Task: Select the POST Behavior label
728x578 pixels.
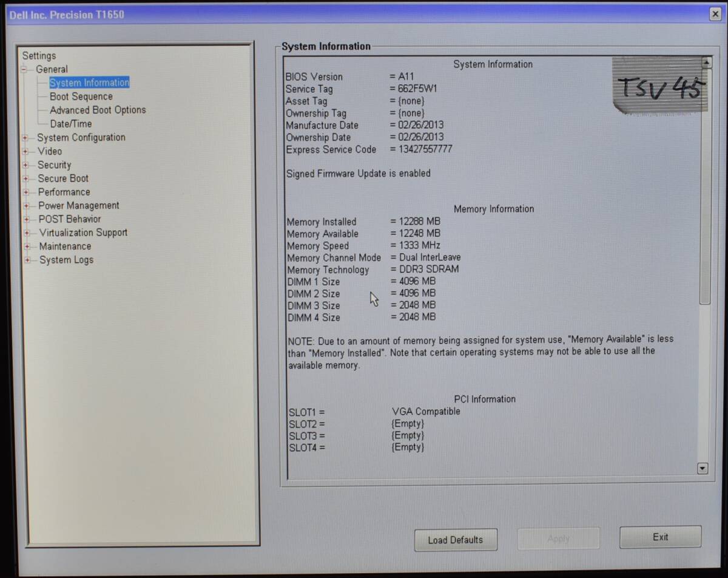Action: tap(70, 219)
